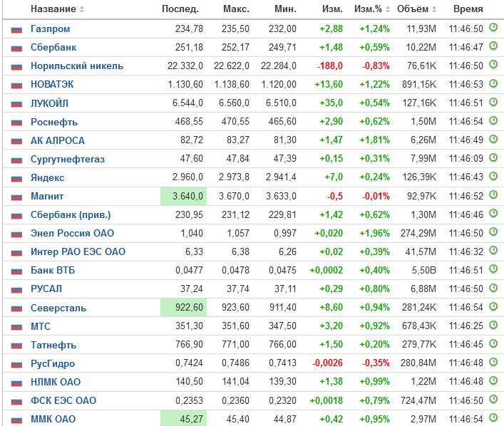Click the clock icon in the Сургутнефтегаз row
The width and height of the screenshot is (504, 426).
(493, 157)
